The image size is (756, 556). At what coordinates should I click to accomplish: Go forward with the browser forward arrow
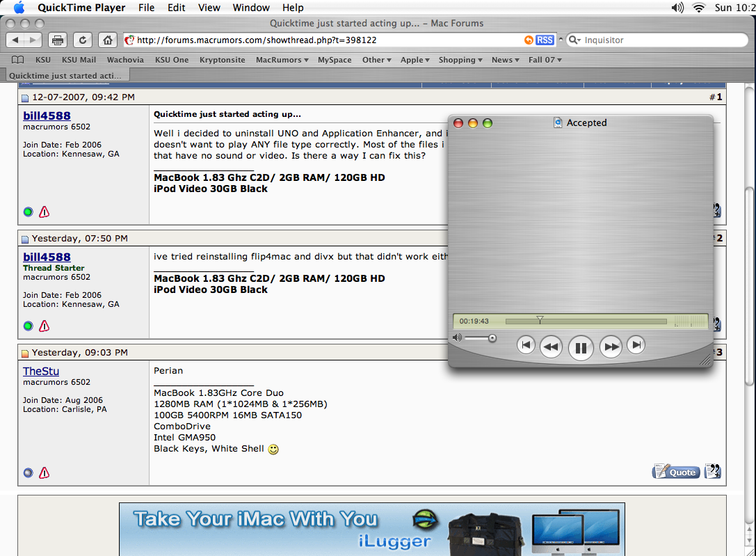tap(33, 40)
